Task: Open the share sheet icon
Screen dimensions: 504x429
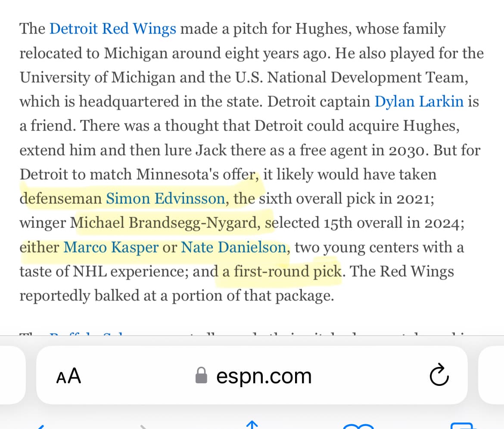Action: coord(252,425)
